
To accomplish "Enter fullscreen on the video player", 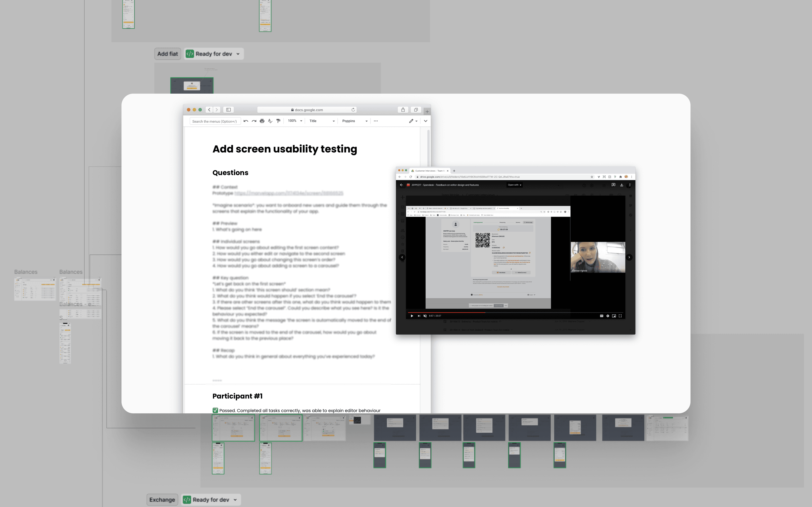I will tap(620, 316).
